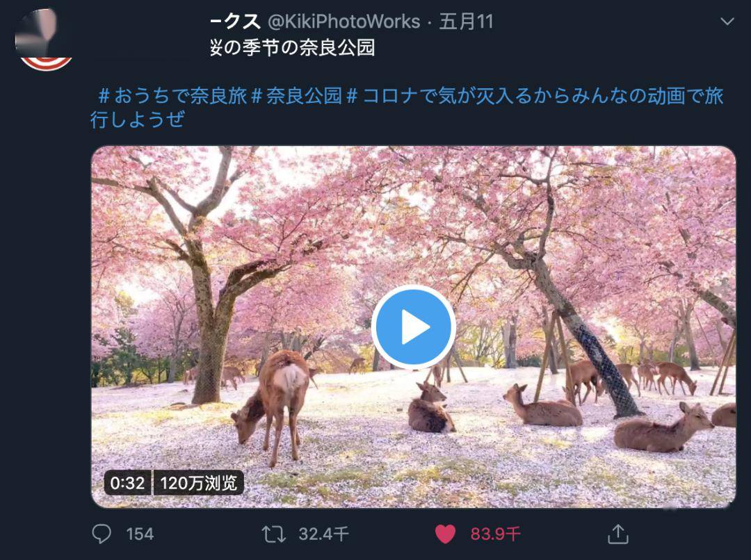The image size is (751, 560).
Task: Open the #おうちで奈良旅 hashtag
Action: [173, 96]
